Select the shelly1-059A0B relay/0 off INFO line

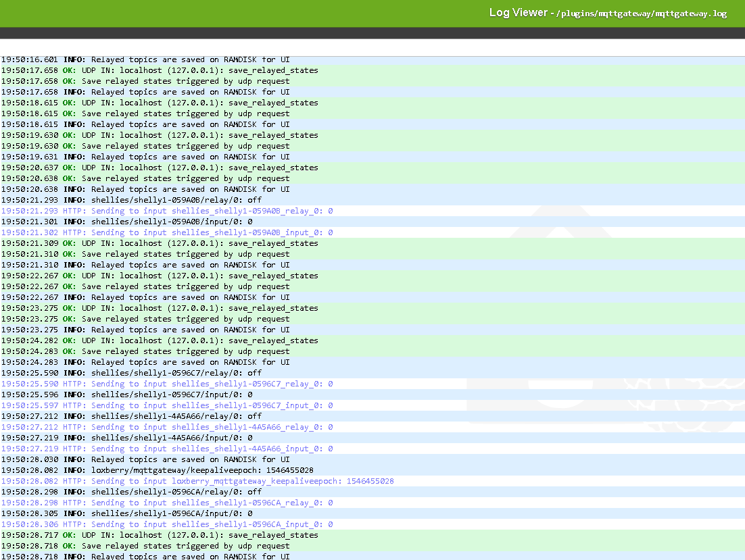[x=162, y=200]
